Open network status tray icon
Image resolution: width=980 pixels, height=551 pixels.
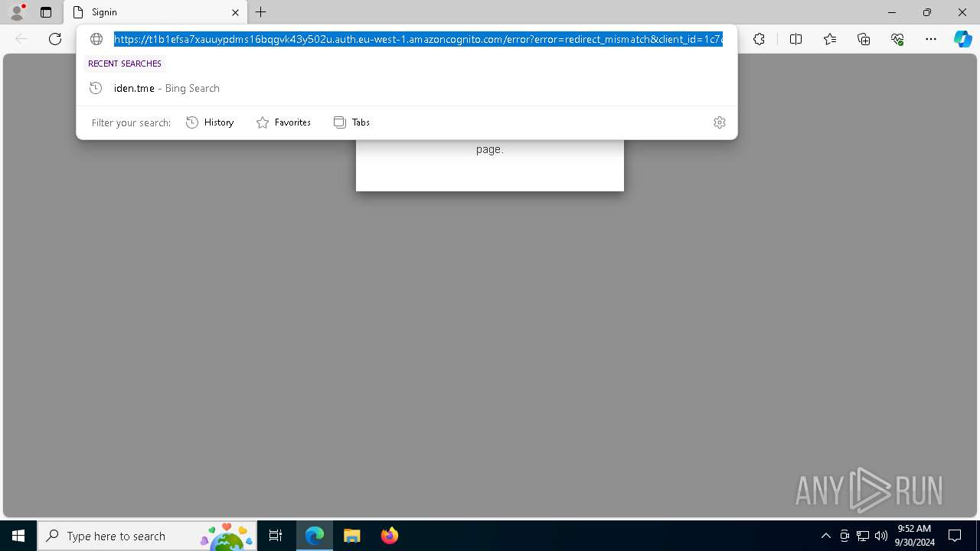863,536
